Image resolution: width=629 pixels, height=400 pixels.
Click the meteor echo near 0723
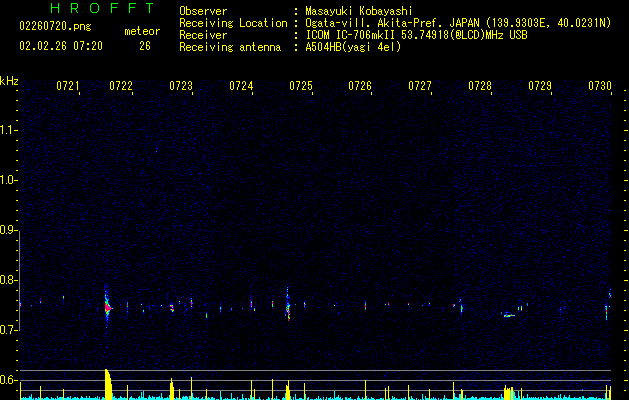tap(172, 308)
